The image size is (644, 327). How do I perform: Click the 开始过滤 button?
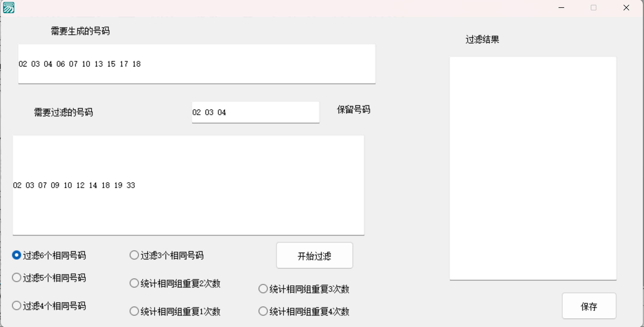coord(314,255)
